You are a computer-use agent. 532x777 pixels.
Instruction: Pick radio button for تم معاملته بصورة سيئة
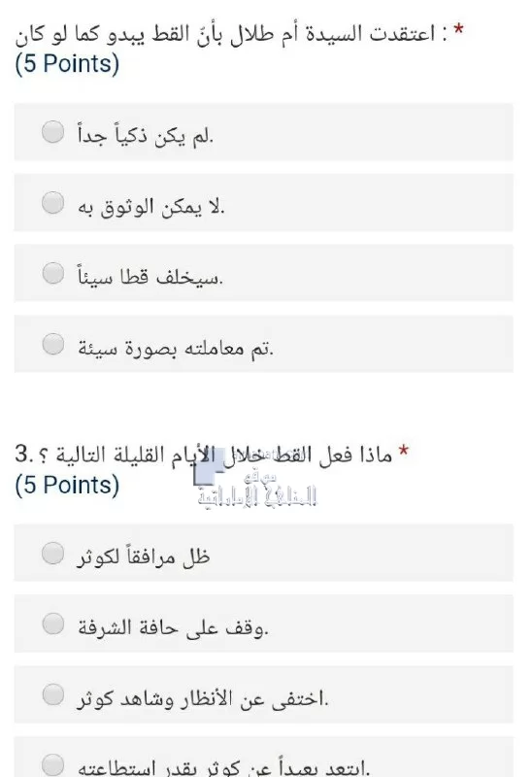pyautogui.click(x=53, y=344)
